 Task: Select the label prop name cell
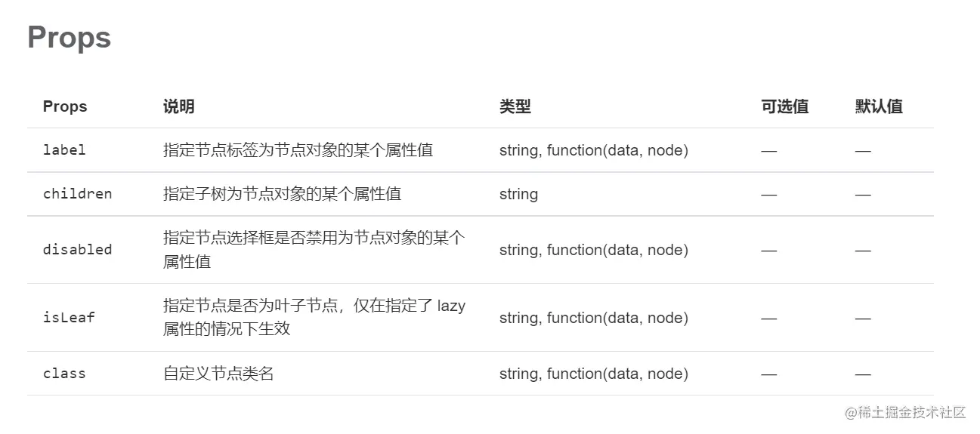click(x=64, y=149)
